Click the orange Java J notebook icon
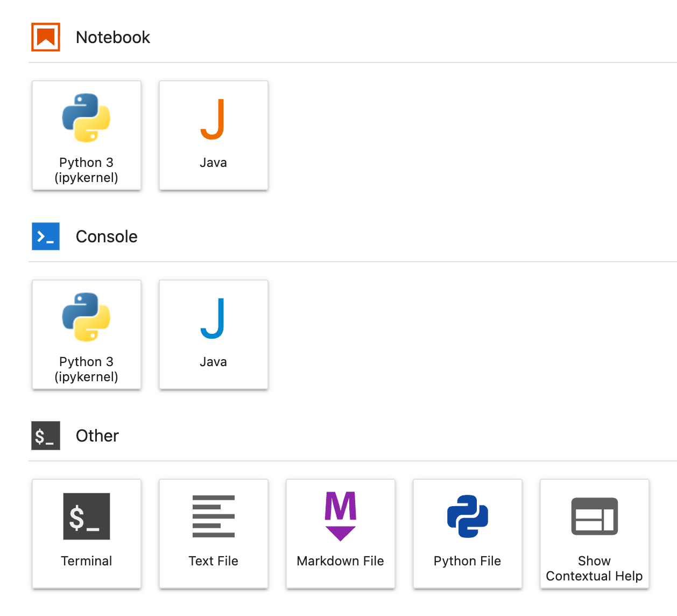677x616 pixels. point(213,119)
